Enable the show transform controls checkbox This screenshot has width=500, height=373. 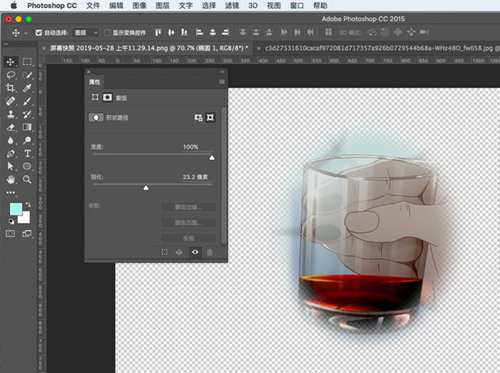[107, 32]
